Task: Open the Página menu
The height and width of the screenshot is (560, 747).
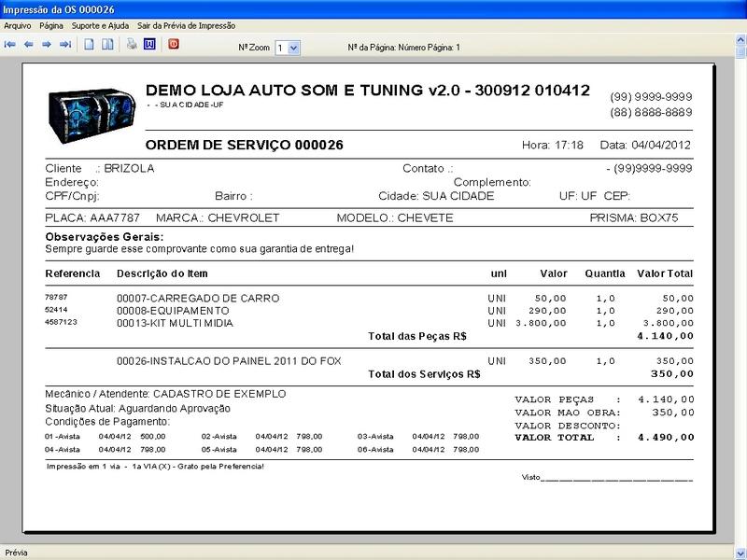Action: (51, 26)
